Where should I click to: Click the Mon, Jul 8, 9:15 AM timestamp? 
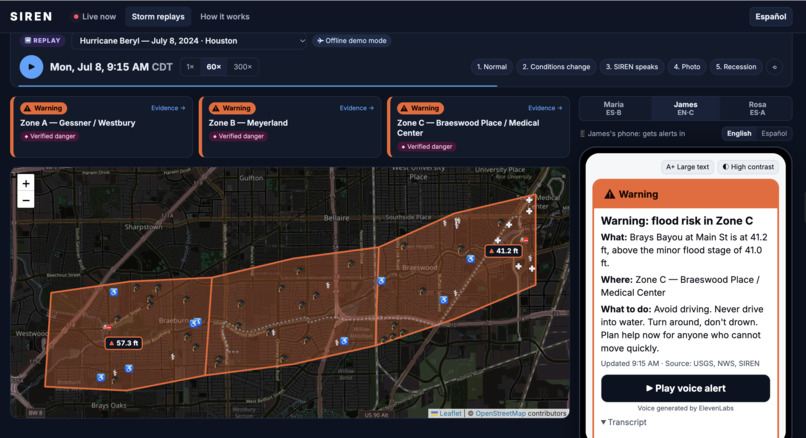(111, 67)
